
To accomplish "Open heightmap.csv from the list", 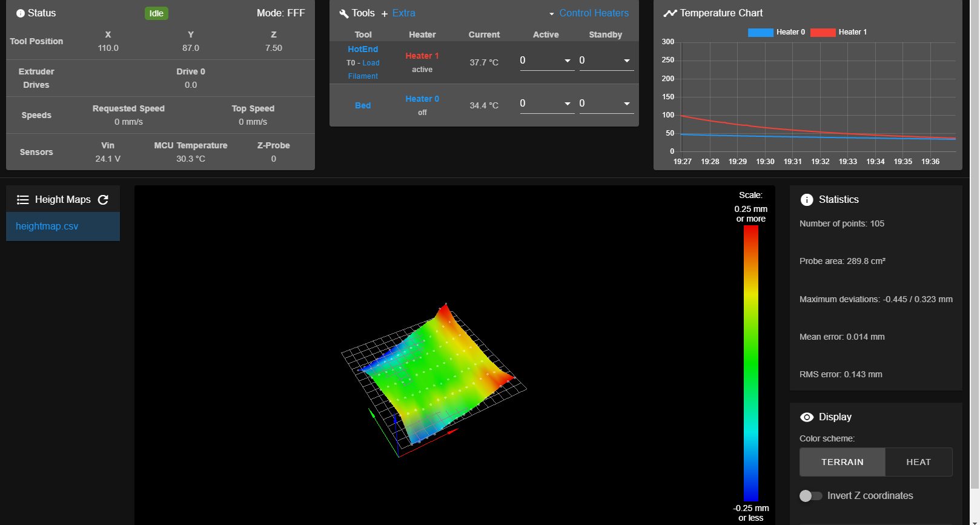I will tap(63, 226).
